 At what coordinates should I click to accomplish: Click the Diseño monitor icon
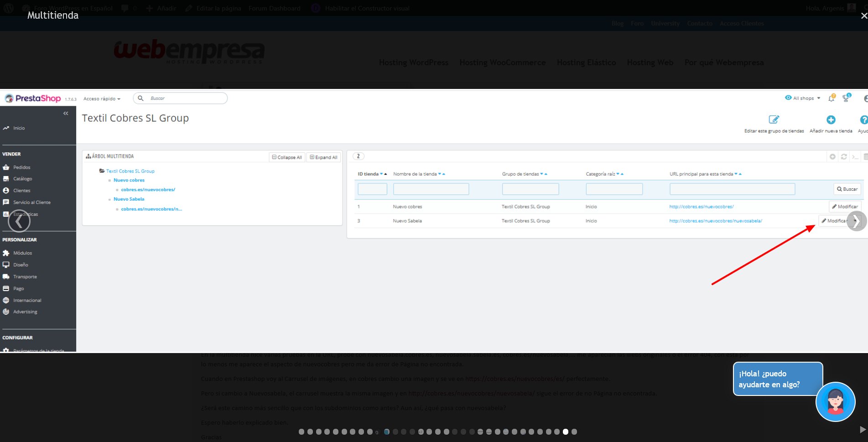point(6,265)
